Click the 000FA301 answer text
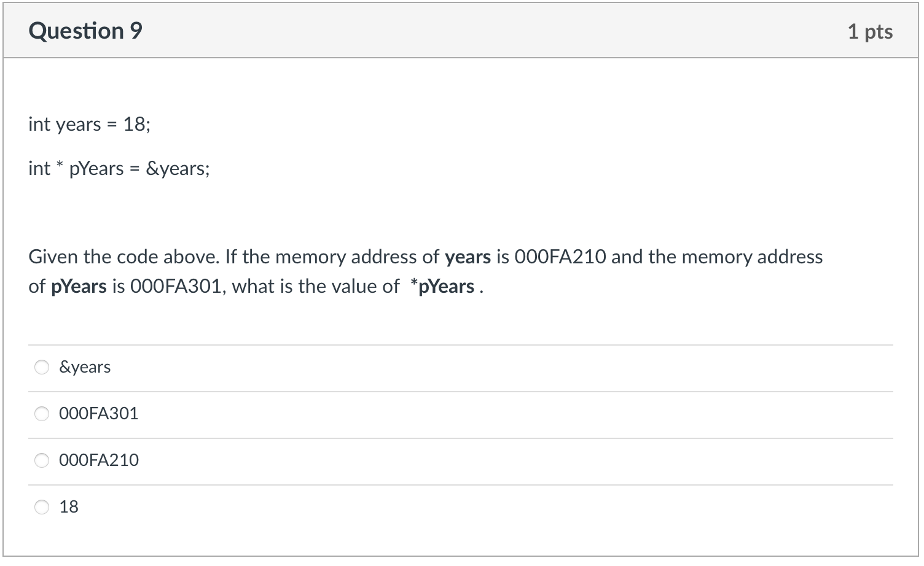Viewport: 924px width, 566px height. pyautogui.click(x=98, y=414)
